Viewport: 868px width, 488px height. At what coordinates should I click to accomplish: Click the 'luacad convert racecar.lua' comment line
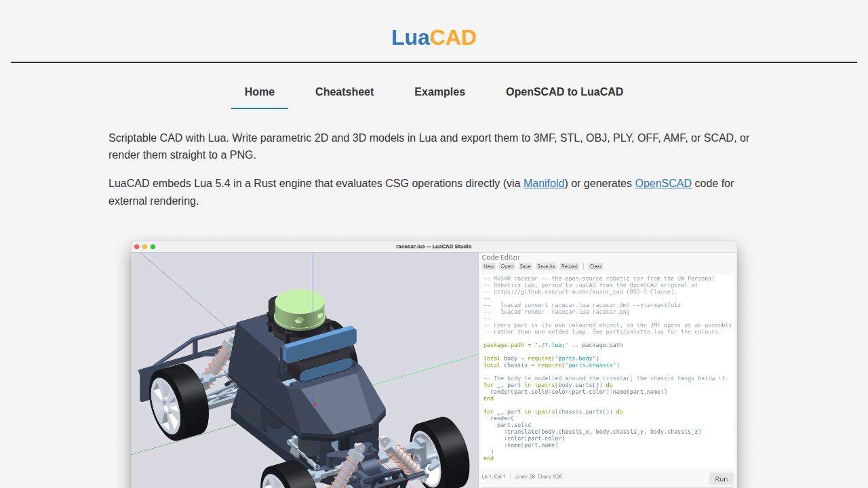pyautogui.click(x=582, y=305)
